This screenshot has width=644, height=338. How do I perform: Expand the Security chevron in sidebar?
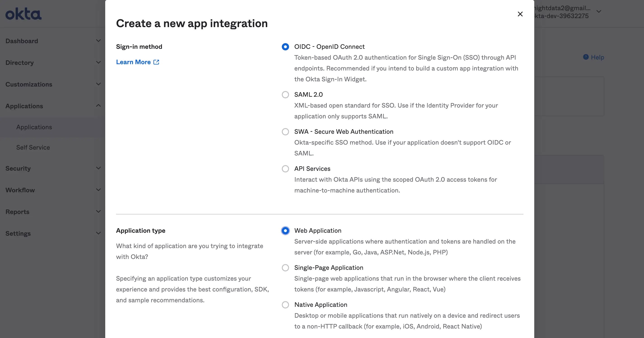coord(98,168)
